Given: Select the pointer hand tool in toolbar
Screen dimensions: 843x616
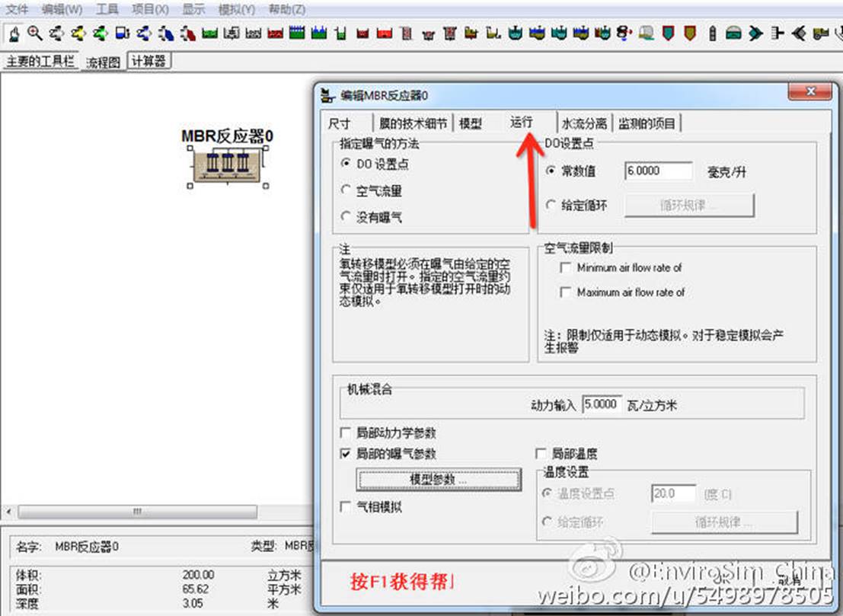Looking at the screenshot, I should click(14, 34).
